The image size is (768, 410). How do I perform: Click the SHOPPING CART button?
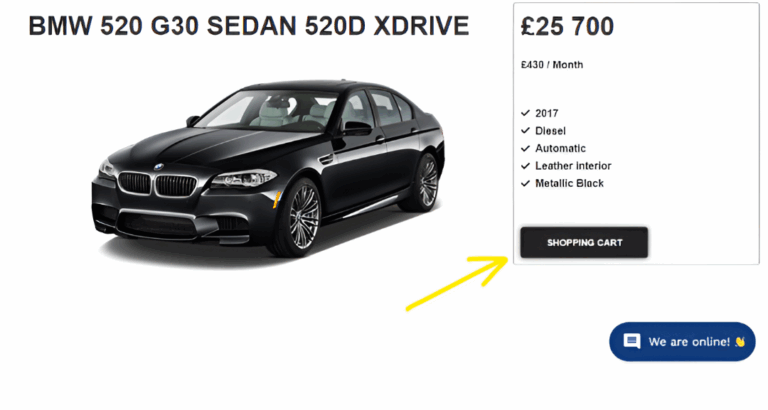coord(584,242)
